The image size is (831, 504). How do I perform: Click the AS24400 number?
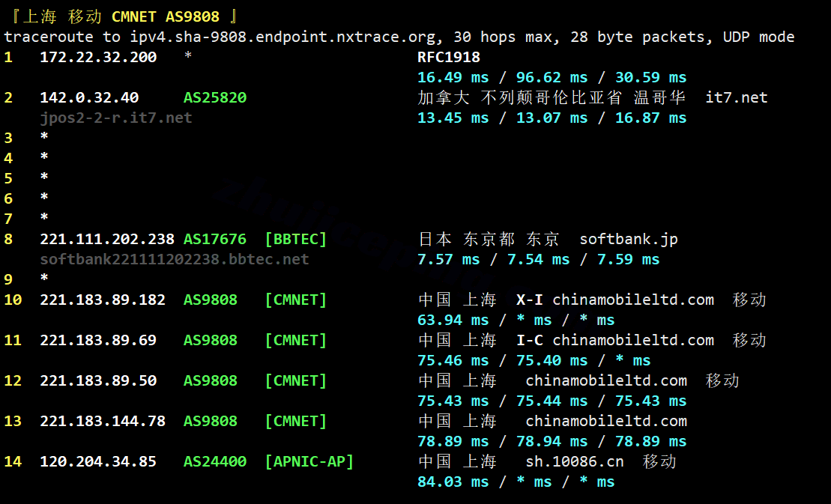click(x=214, y=461)
